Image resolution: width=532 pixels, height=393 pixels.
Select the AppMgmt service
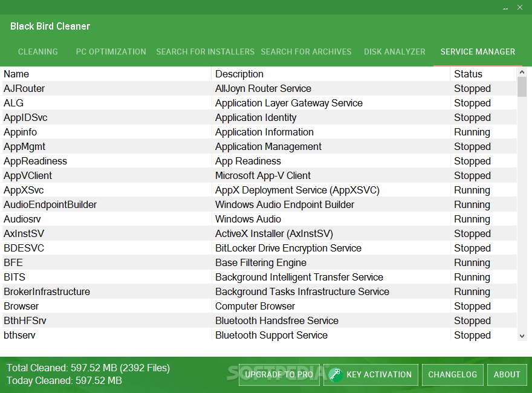[x=24, y=146]
